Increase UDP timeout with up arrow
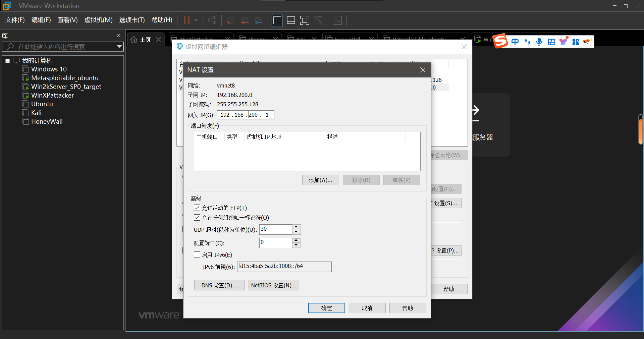Viewport: 644px width, 339px height. pyautogui.click(x=296, y=227)
